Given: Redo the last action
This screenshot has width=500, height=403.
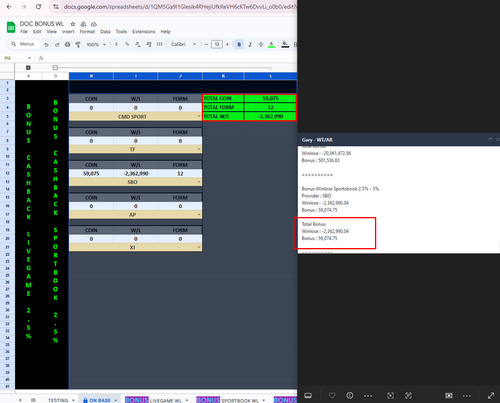Looking at the screenshot, I should (57, 44).
